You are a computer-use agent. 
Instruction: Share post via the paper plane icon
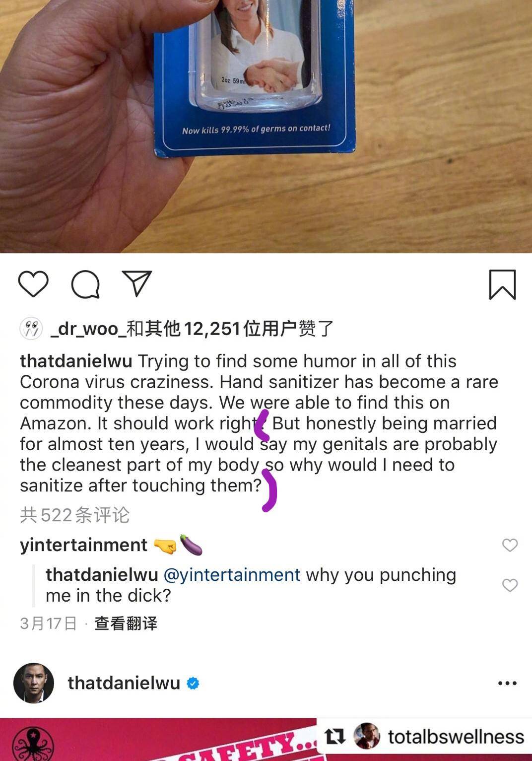pos(136,283)
